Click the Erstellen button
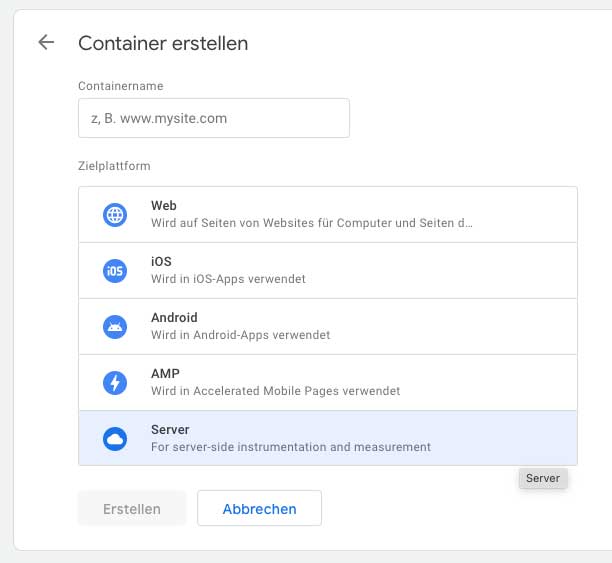 click(132, 508)
